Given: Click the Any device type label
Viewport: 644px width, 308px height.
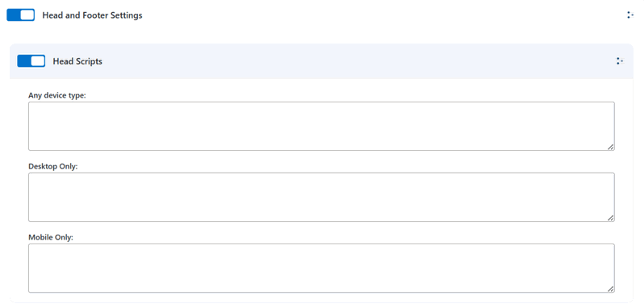Looking at the screenshot, I should [57, 95].
